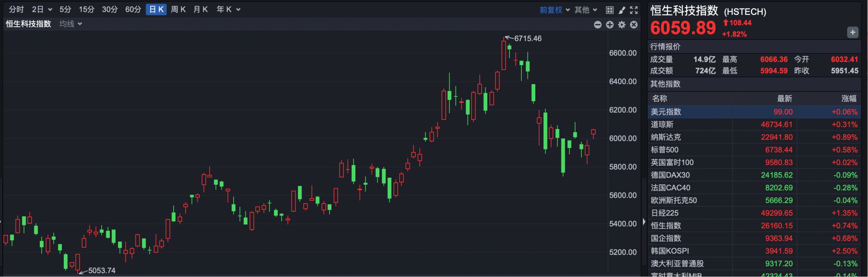Switch to 周K weekly chart

click(178, 10)
